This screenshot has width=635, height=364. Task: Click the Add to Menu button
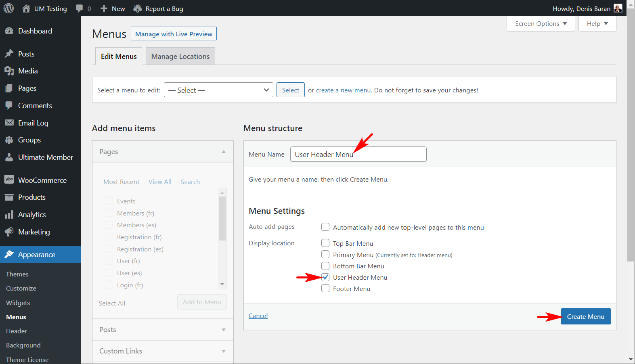(x=202, y=302)
